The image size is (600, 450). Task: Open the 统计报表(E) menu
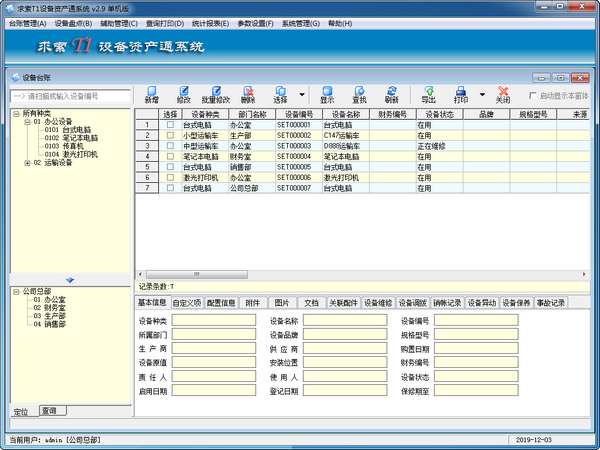point(210,22)
